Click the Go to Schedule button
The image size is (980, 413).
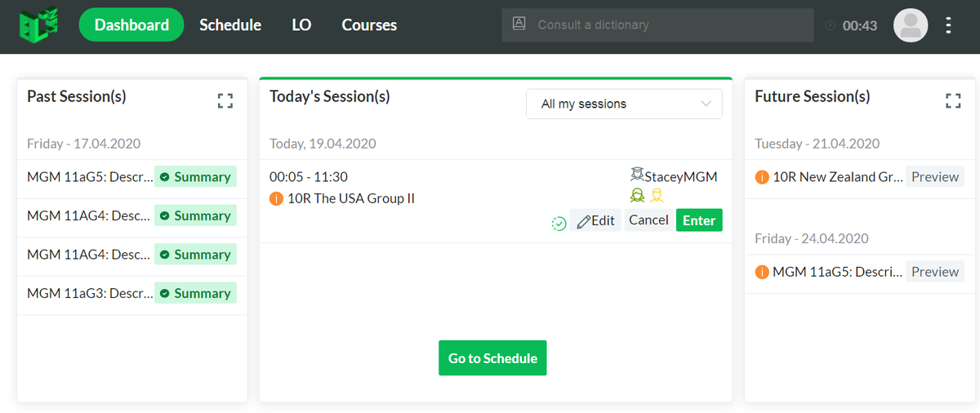[492, 358]
